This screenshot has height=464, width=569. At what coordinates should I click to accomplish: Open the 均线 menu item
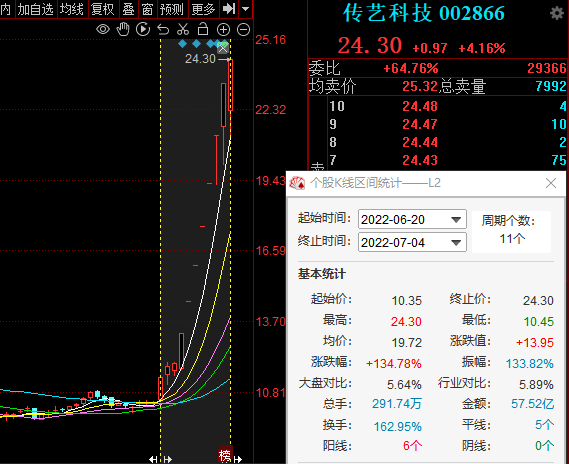(x=71, y=9)
